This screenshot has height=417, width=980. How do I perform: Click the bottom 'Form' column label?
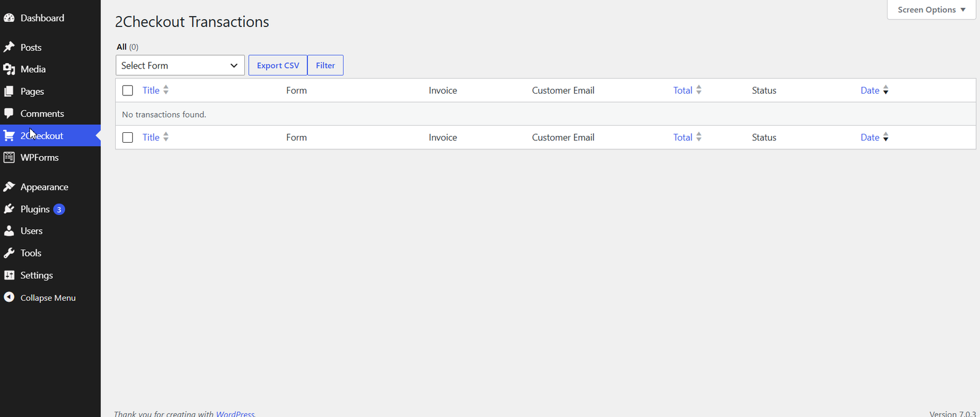[296, 137]
